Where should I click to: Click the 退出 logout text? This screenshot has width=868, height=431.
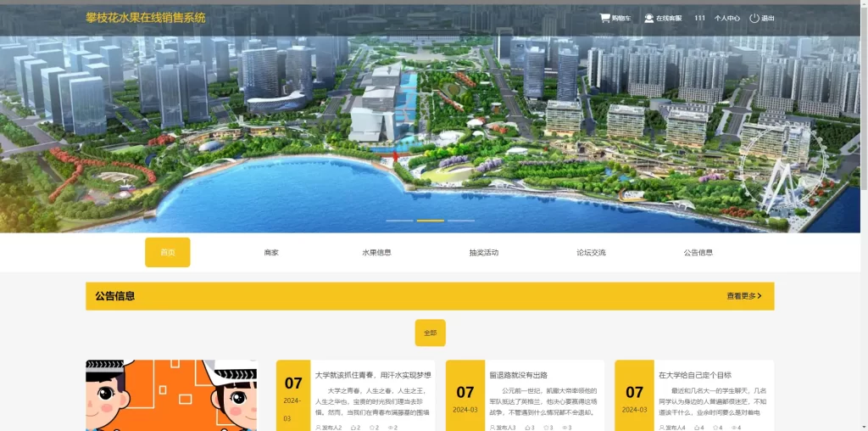coord(768,19)
